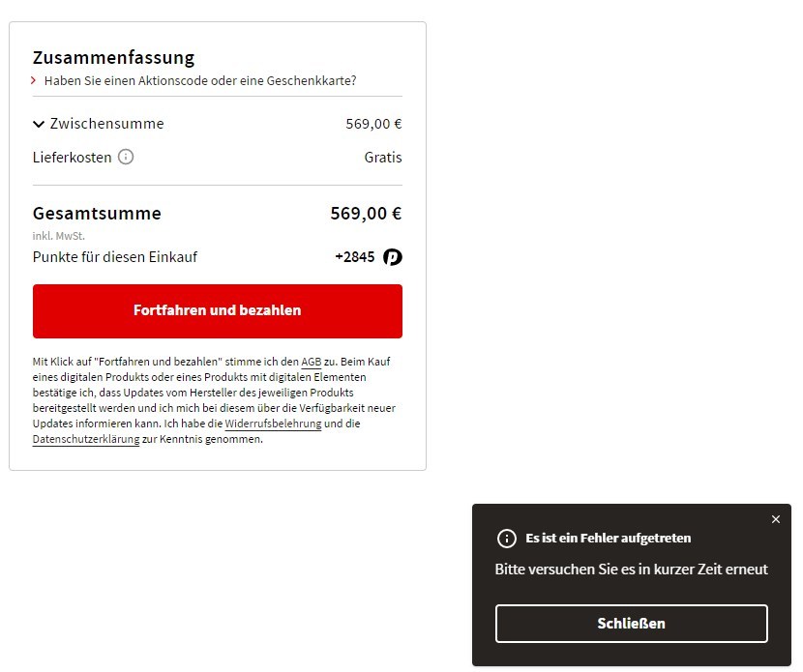The image size is (803, 672).
Task: Click the Lieferkosten label
Action: pyautogui.click(x=72, y=157)
